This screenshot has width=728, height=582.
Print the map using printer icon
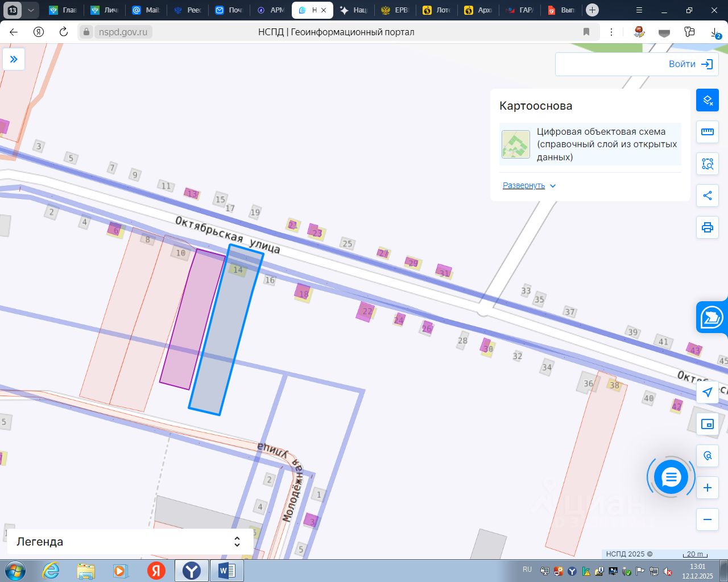click(708, 227)
